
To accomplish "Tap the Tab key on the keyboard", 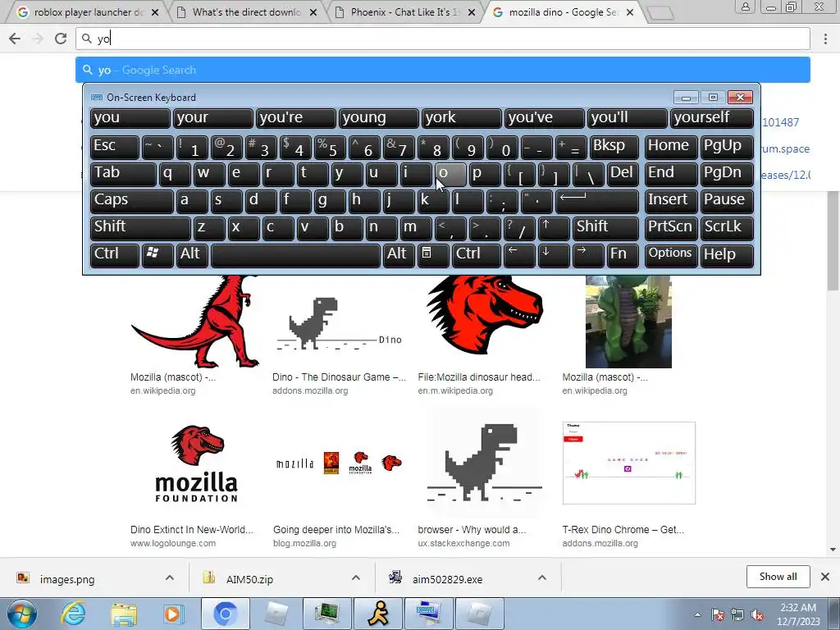I will click(123, 174).
